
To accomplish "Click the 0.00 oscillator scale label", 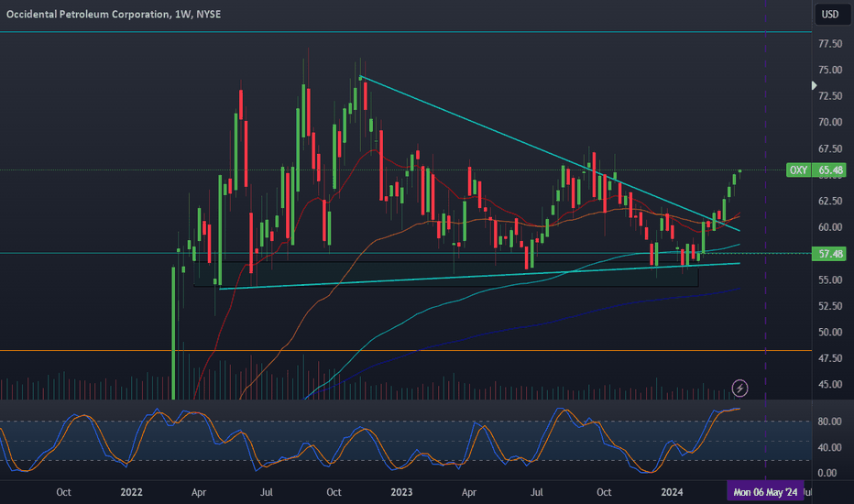I will (x=827, y=473).
